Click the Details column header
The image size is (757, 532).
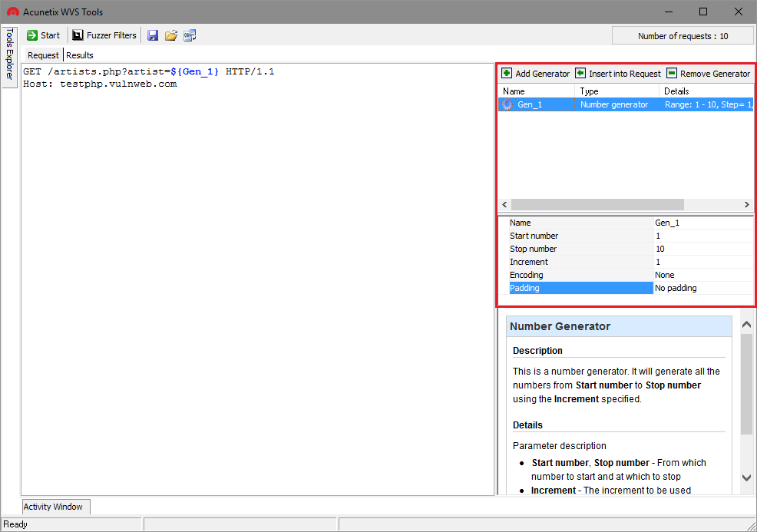pos(706,91)
